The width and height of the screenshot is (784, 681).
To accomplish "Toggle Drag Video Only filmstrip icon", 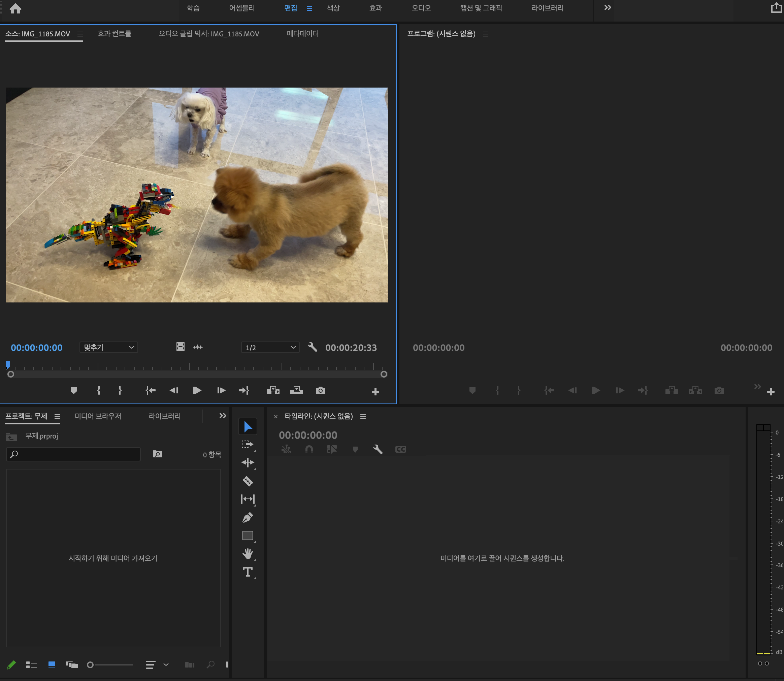I will [180, 347].
